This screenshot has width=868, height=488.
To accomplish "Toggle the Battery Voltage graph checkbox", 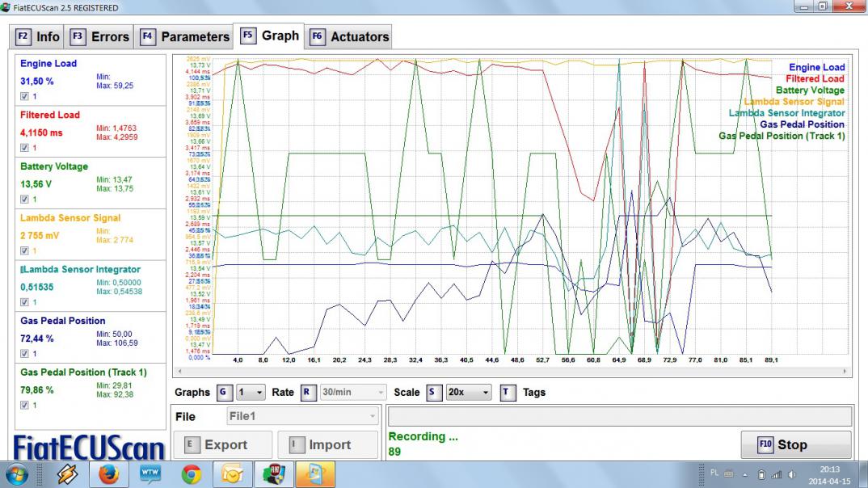I will (x=24, y=199).
